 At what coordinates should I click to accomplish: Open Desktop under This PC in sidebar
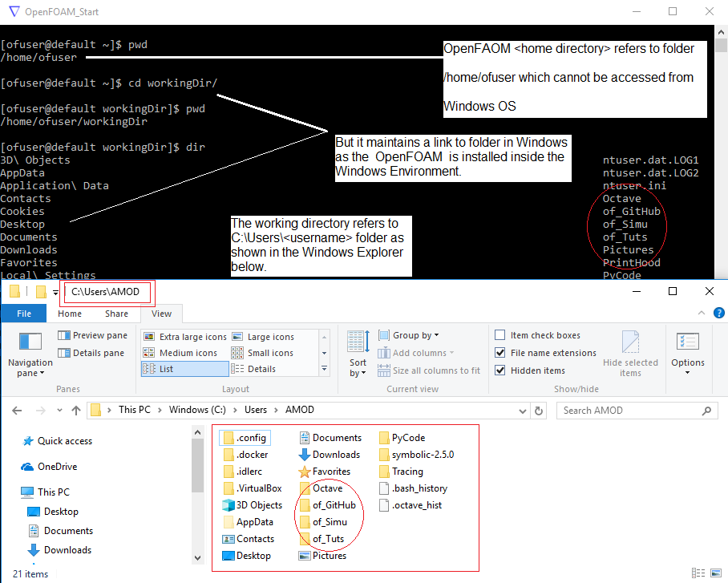53,512
